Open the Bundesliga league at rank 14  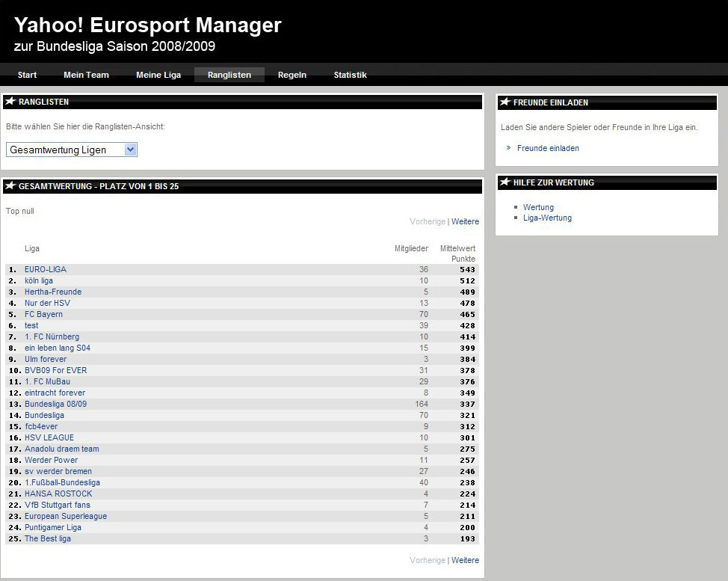[45, 415]
